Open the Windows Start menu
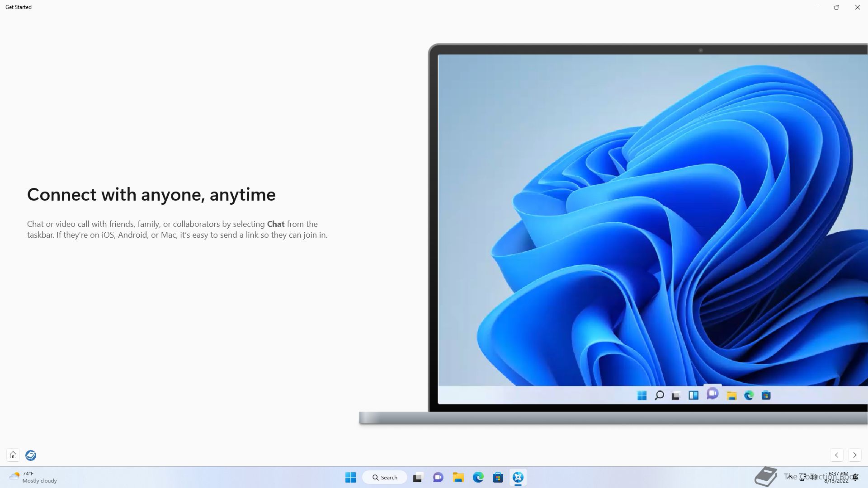Screen dimensions: 868x488 350,477
